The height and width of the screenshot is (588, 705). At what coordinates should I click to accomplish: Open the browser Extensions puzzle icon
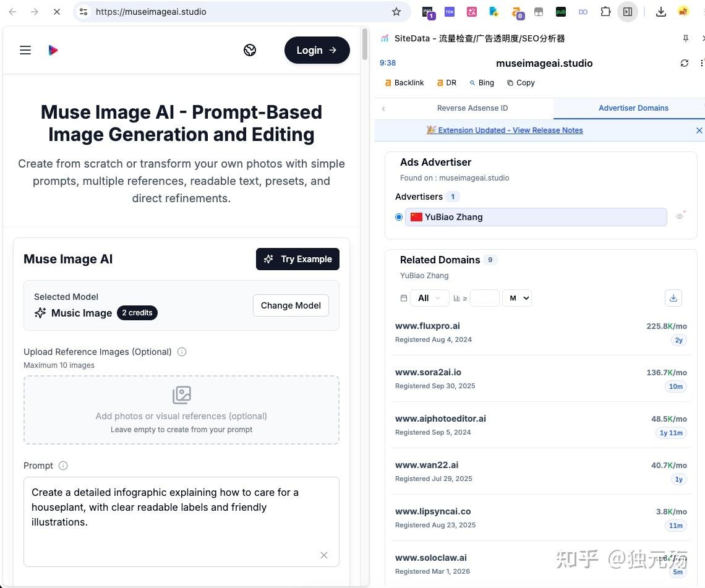pos(605,12)
